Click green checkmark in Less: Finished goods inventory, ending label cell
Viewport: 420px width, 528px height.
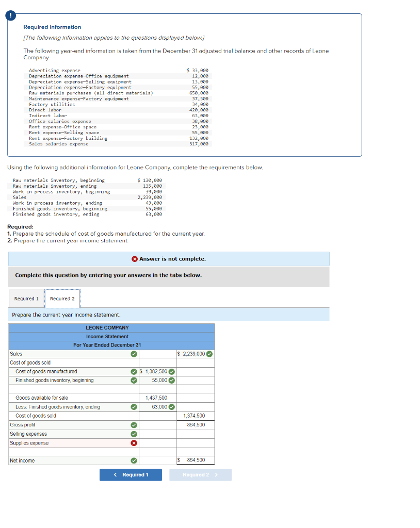click(134, 407)
